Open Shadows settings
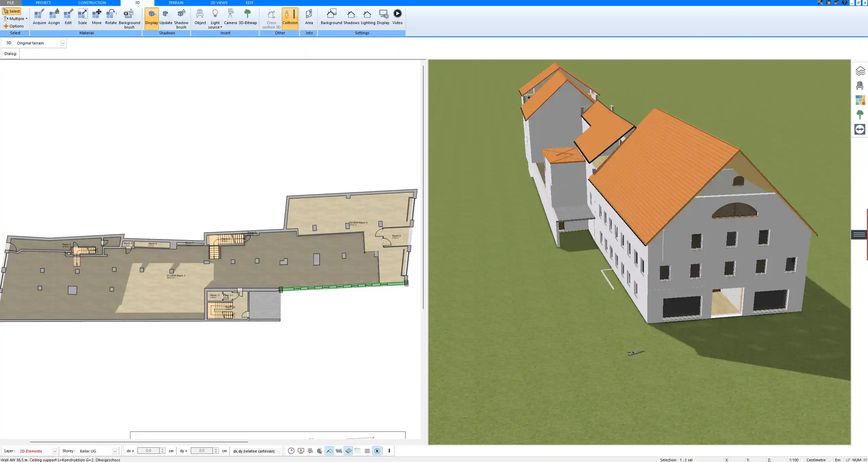 [x=351, y=17]
